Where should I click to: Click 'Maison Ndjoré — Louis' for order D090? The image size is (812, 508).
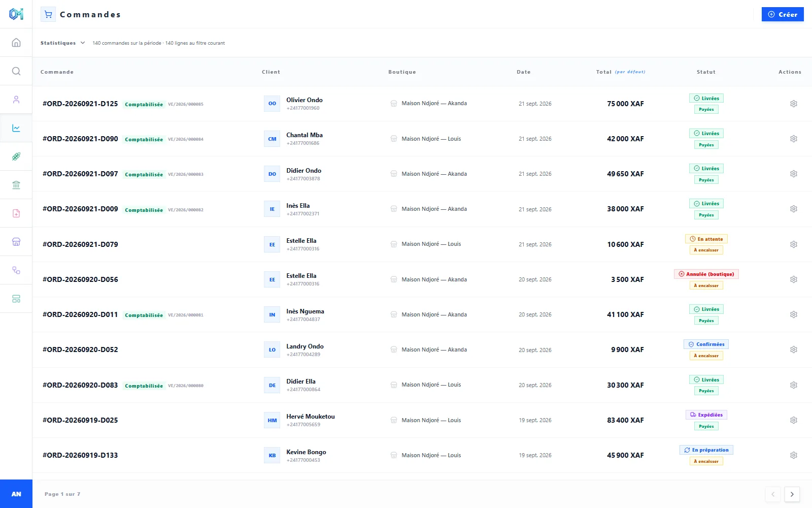tap(431, 139)
